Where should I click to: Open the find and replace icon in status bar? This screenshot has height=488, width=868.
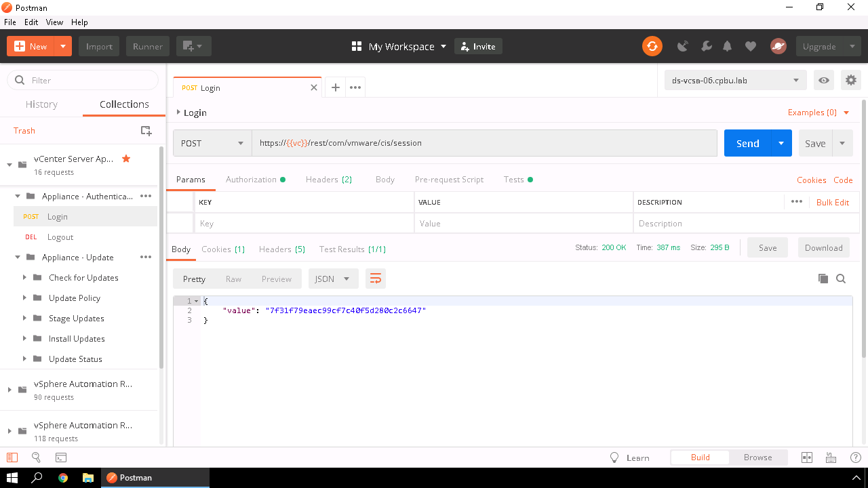37,457
